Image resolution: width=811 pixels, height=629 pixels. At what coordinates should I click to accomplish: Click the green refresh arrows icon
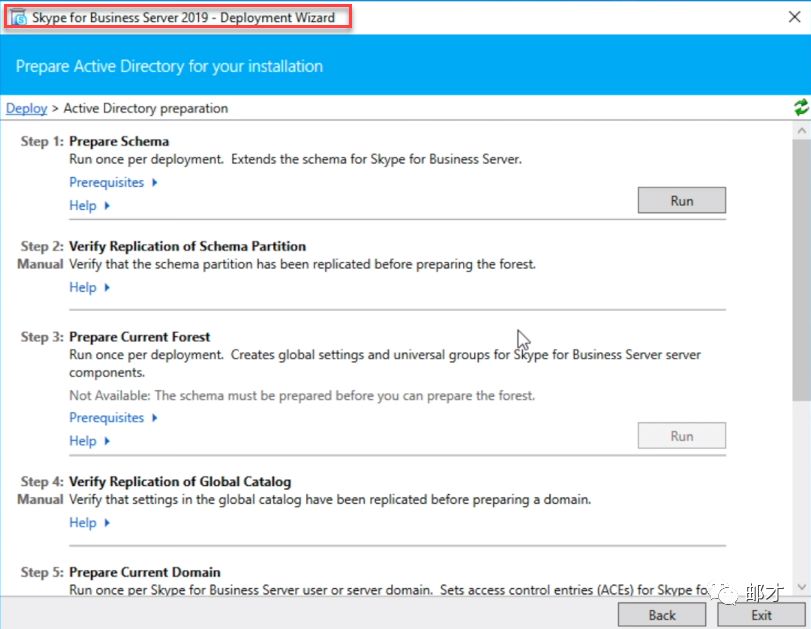[x=800, y=108]
